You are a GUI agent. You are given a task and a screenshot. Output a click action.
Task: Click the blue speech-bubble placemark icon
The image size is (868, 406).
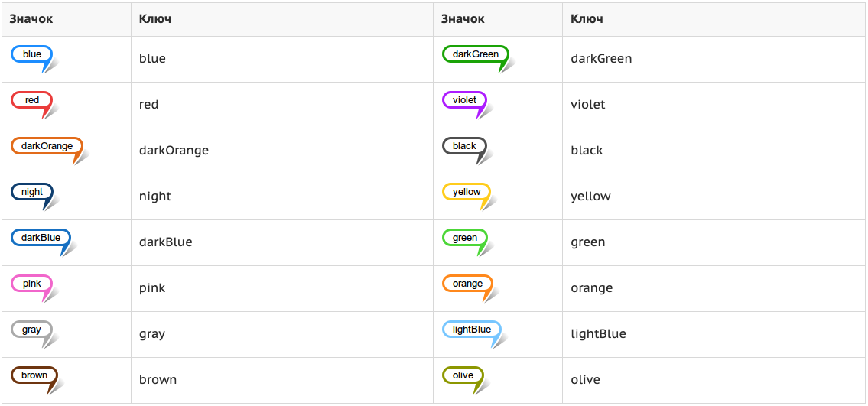pos(34,59)
